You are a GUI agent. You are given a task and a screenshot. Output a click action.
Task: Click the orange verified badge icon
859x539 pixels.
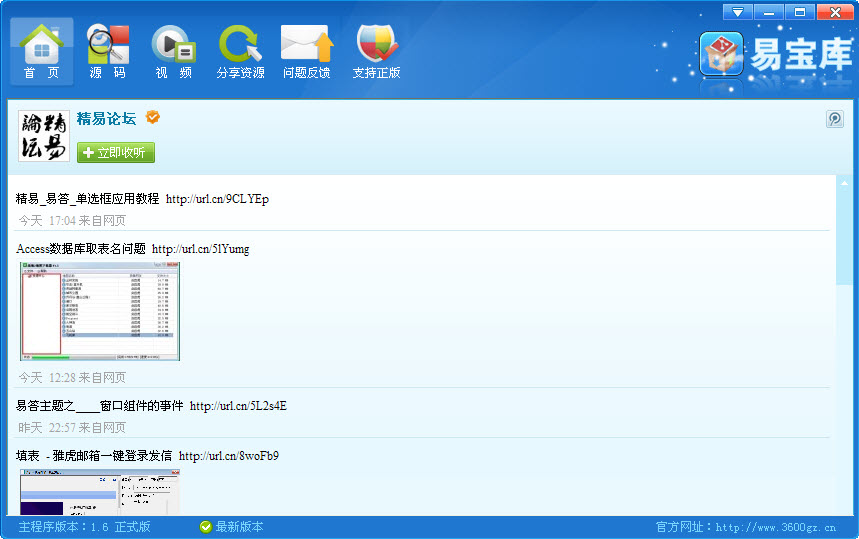[152, 117]
